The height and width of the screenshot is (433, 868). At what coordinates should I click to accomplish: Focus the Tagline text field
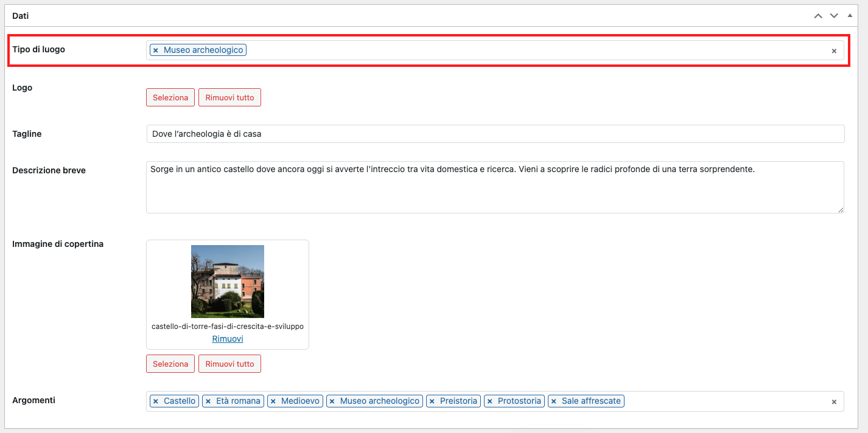point(495,134)
